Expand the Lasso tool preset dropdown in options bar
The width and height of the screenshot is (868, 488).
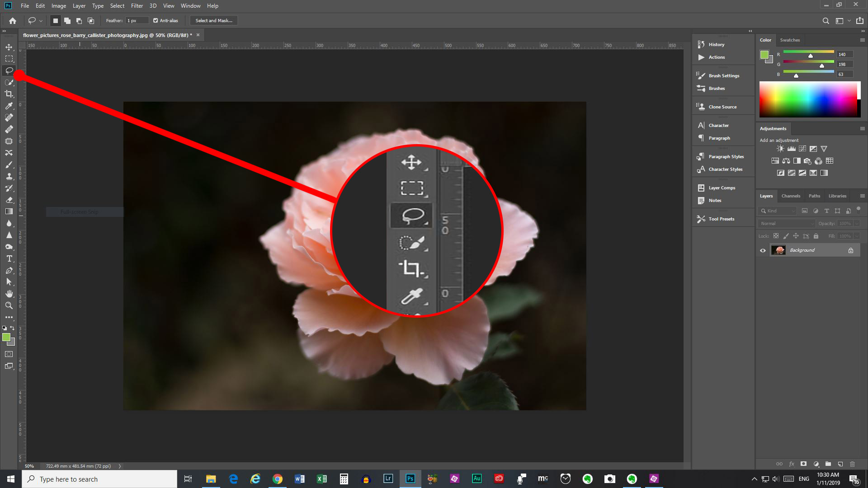pyautogui.click(x=41, y=20)
